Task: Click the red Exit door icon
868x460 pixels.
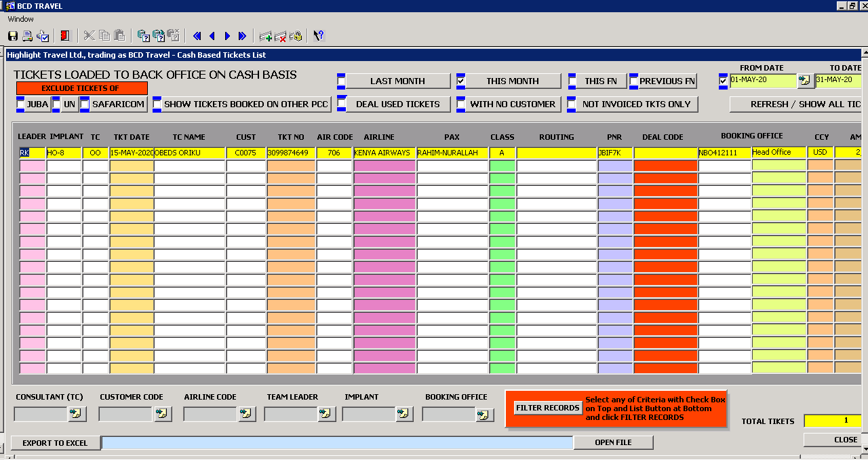Action: [65, 36]
